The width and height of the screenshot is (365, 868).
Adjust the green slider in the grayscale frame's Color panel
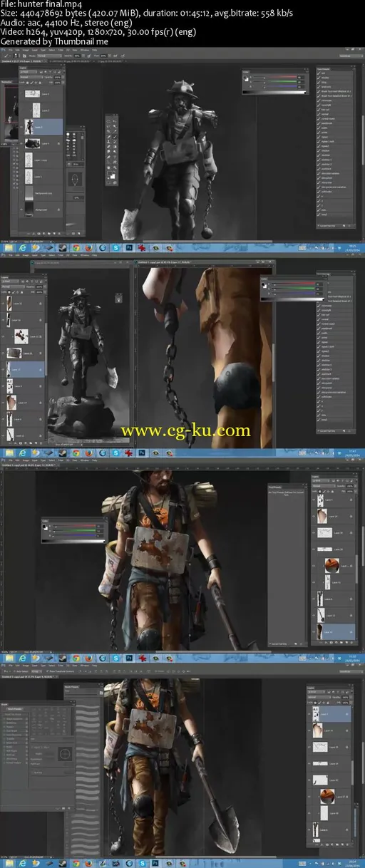[274, 81]
